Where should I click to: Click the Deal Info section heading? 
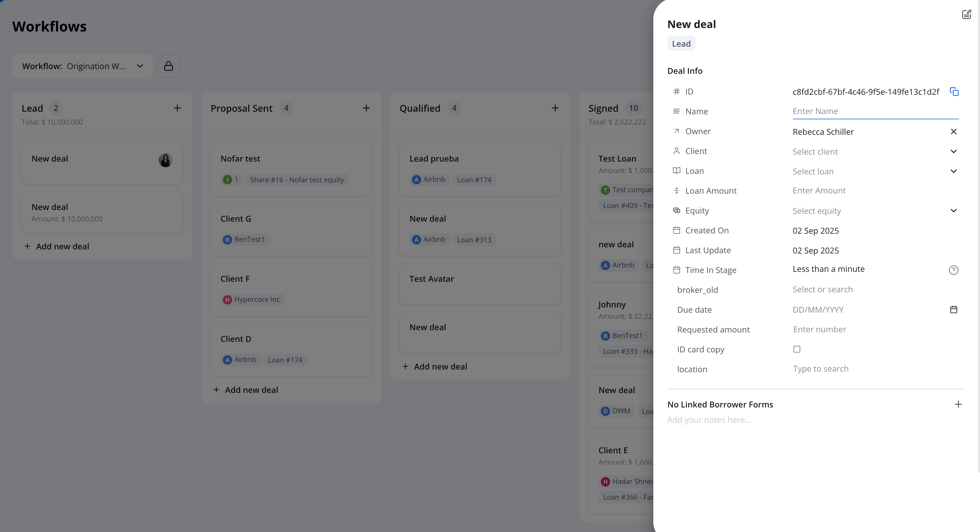click(685, 71)
